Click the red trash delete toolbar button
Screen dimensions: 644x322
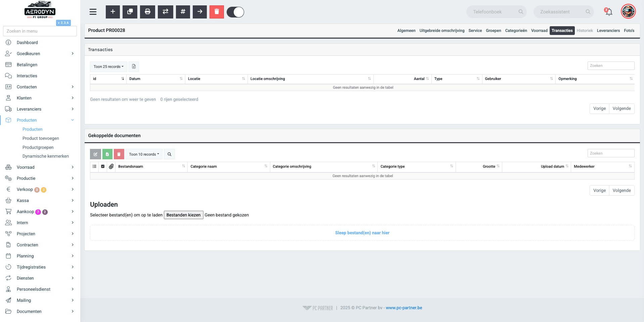217,12
